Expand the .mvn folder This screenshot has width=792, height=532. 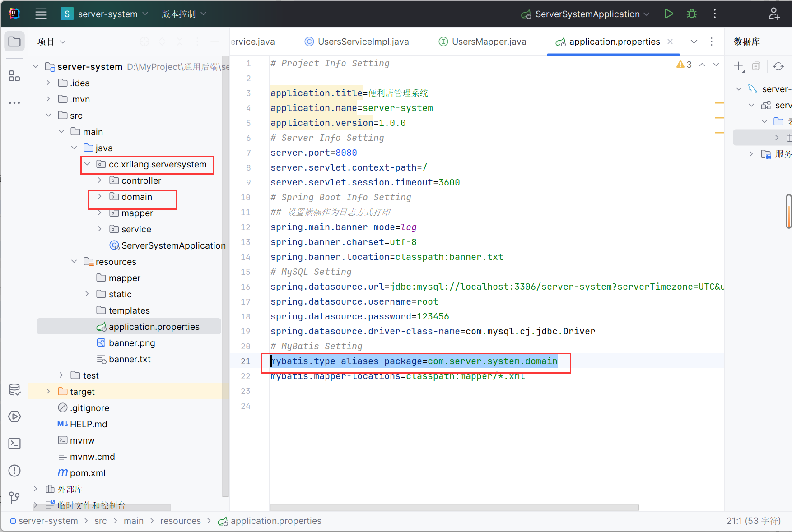pos(48,99)
